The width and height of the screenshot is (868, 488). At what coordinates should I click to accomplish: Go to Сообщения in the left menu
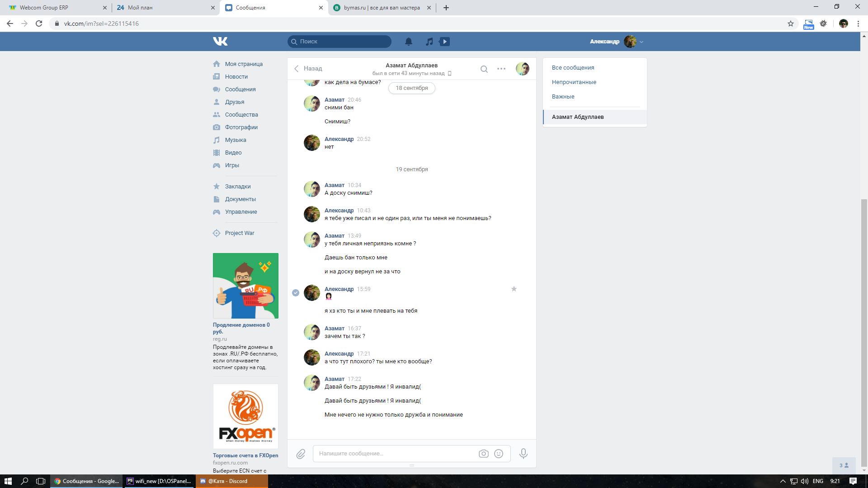[x=240, y=89]
